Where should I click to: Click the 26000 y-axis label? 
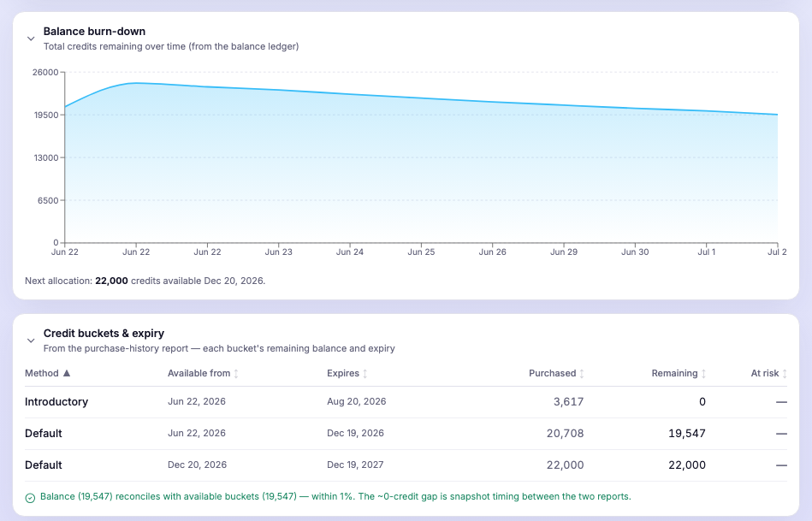(45, 72)
